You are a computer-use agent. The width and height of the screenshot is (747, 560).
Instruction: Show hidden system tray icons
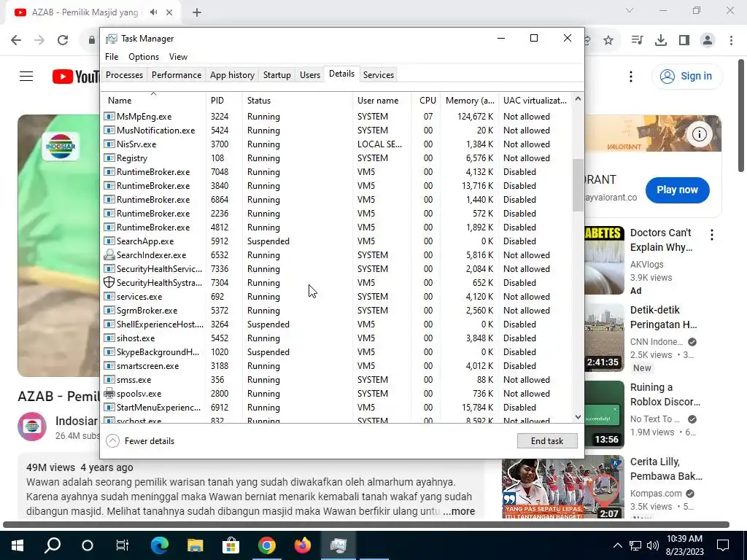pos(617,545)
